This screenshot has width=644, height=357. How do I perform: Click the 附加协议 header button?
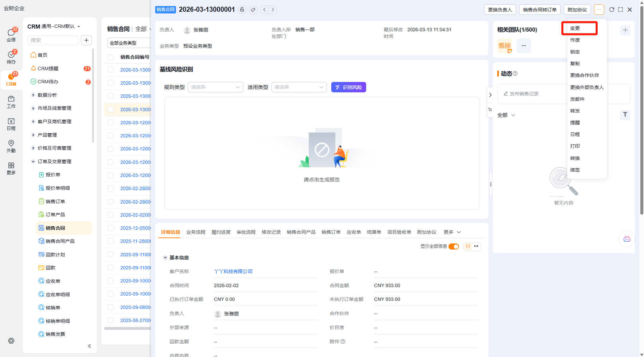(577, 10)
